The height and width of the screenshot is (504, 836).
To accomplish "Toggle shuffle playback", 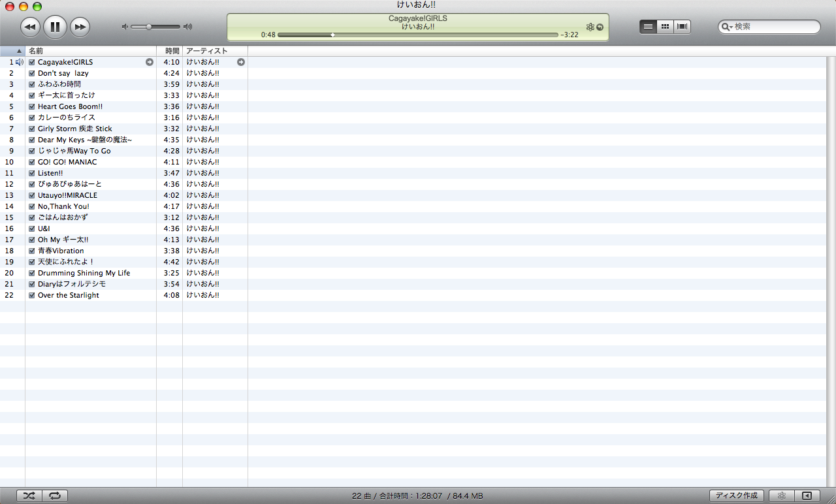I will pos(29,496).
